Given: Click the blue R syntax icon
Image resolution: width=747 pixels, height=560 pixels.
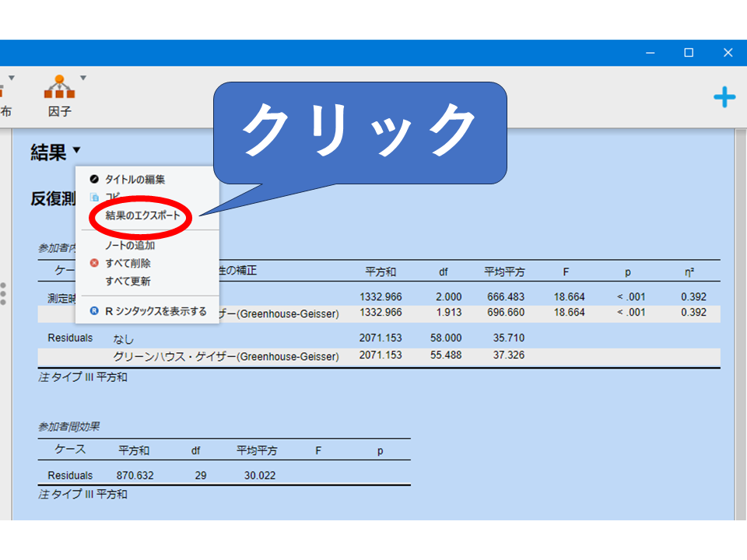Looking at the screenshot, I should pos(95,311).
